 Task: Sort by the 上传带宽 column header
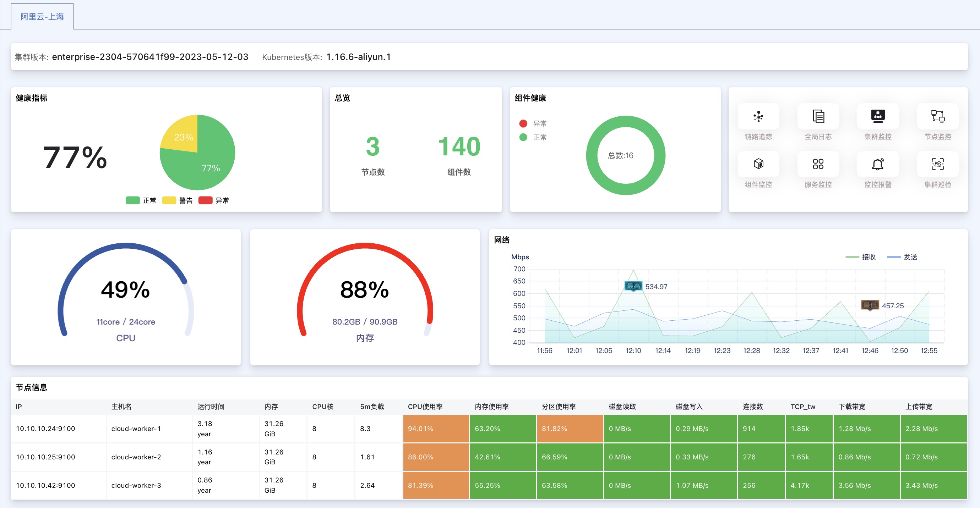click(919, 407)
